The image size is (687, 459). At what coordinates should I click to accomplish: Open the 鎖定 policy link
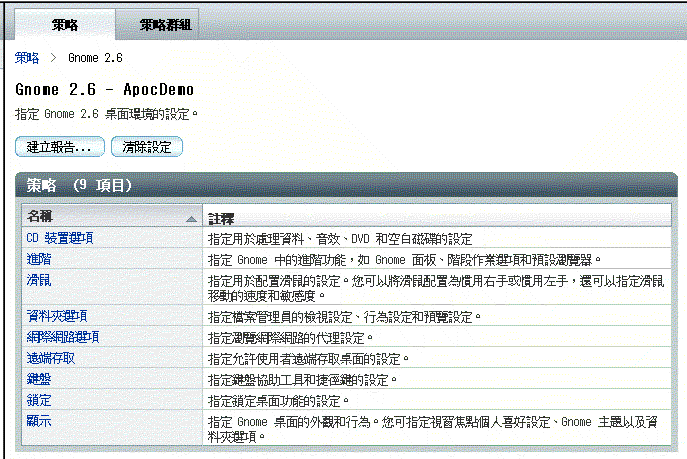39,400
